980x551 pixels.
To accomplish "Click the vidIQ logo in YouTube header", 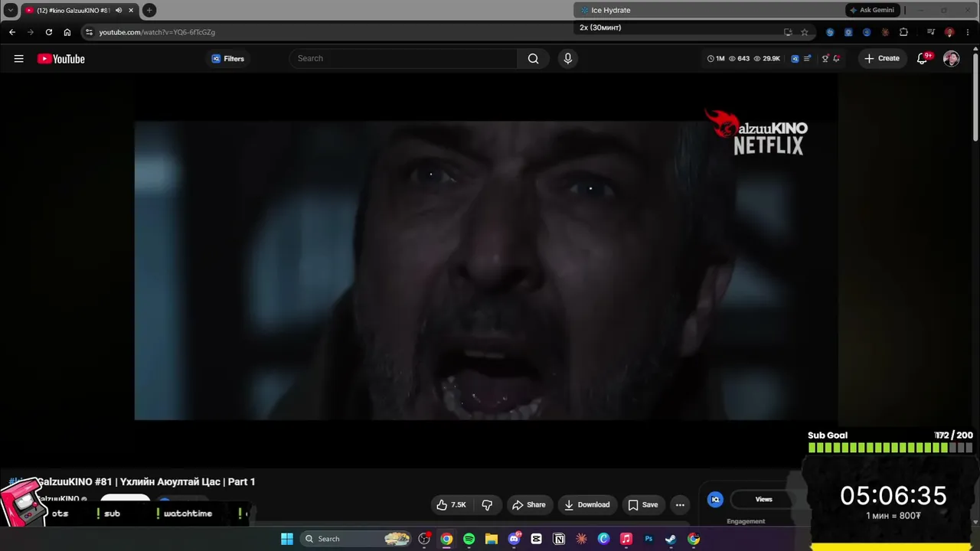I will tap(795, 59).
